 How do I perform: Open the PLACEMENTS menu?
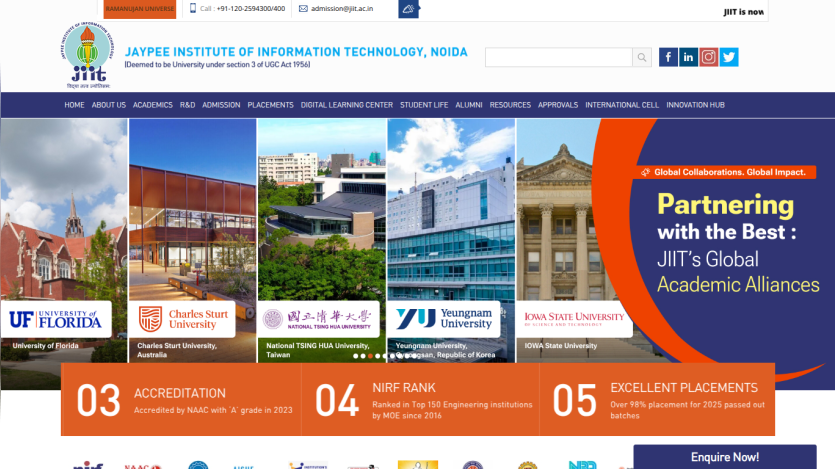click(x=271, y=105)
